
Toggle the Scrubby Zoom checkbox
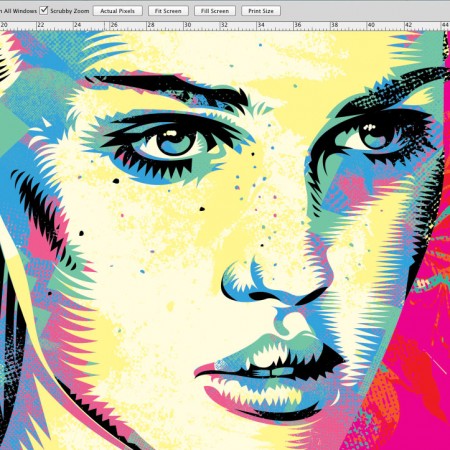(x=44, y=11)
